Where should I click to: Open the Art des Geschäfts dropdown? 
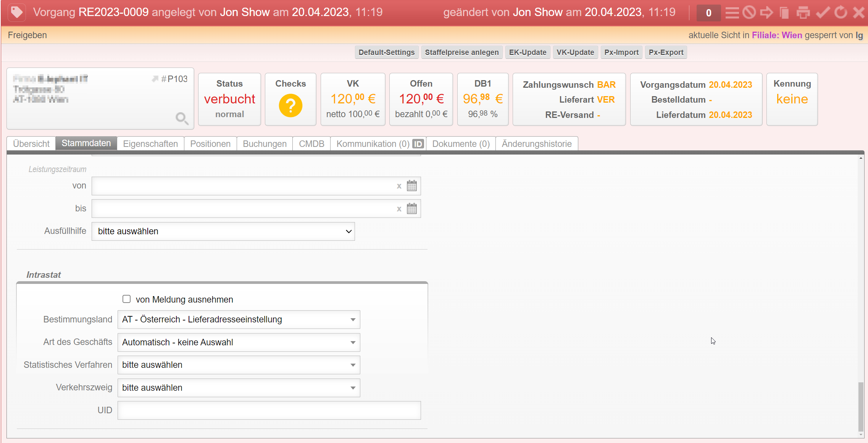click(239, 342)
